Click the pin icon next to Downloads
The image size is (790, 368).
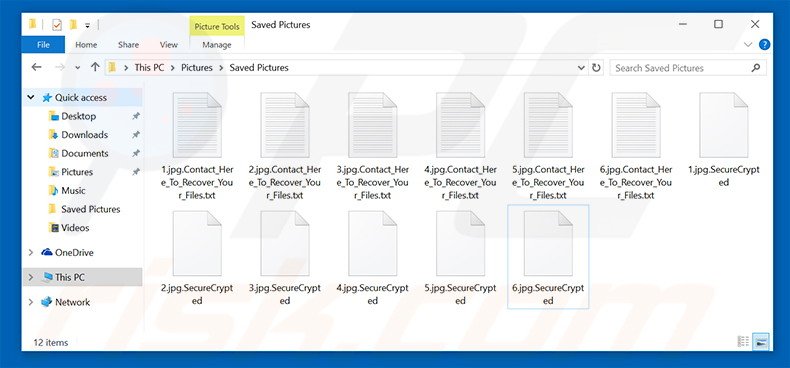(x=135, y=135)
